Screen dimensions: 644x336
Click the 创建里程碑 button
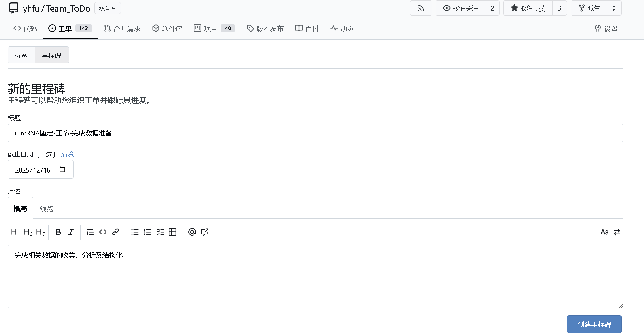tap(594, 324)
